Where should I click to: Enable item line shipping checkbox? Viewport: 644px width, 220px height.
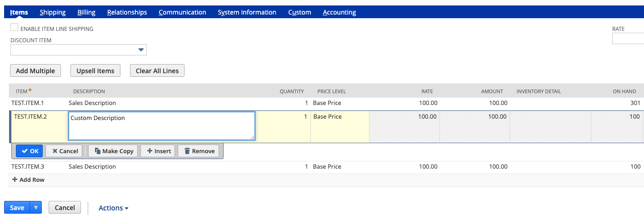coord(15,27)
